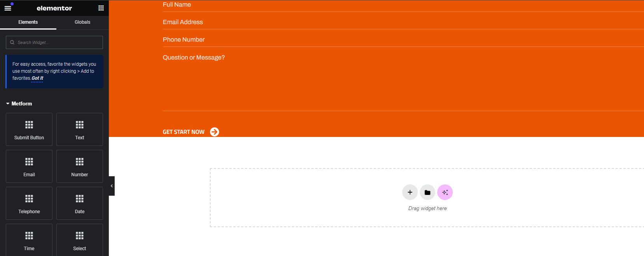Dismiss tip with Got It link
644x256 pixels.
click(37, 78)
